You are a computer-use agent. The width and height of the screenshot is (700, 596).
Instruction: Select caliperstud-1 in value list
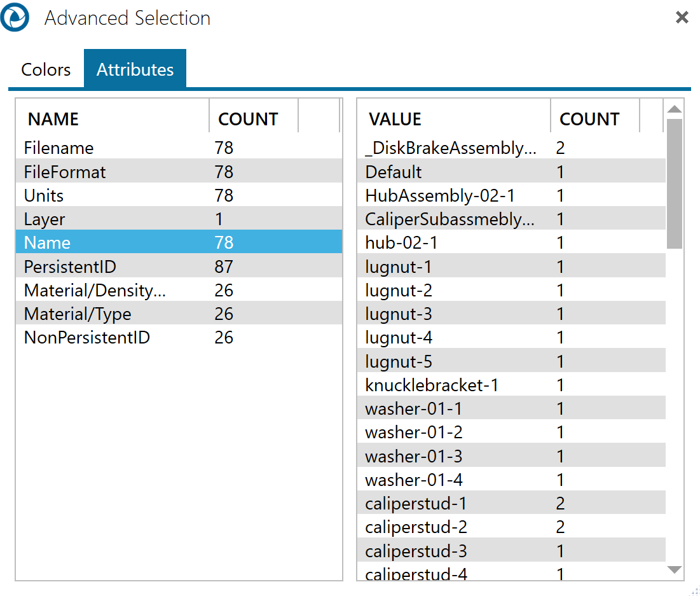pos(416,504)
